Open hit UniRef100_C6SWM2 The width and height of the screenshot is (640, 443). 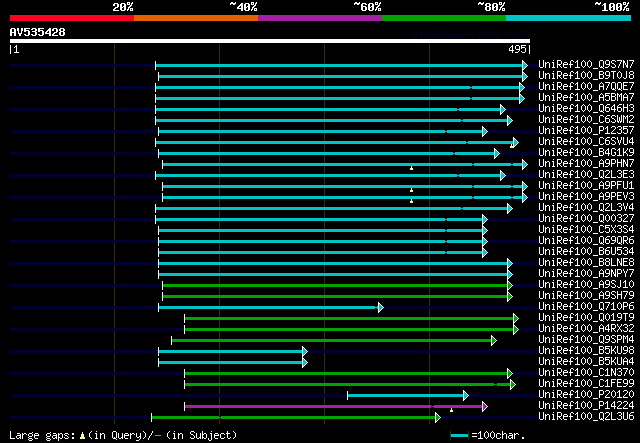click(586, 119)
